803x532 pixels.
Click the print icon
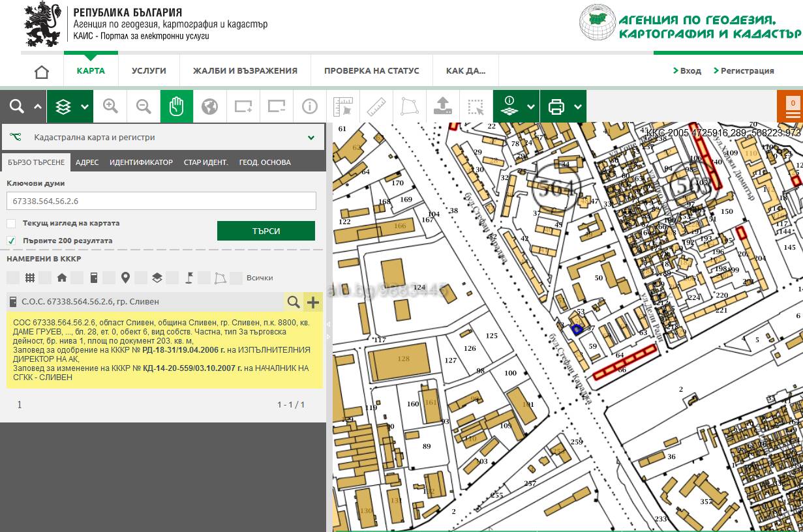[x=556, y=106]
